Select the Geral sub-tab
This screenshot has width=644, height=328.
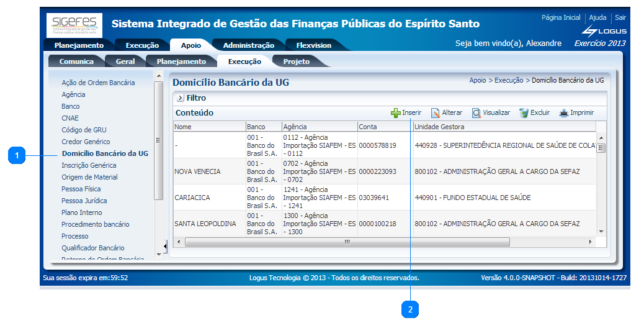click(125, 61)
